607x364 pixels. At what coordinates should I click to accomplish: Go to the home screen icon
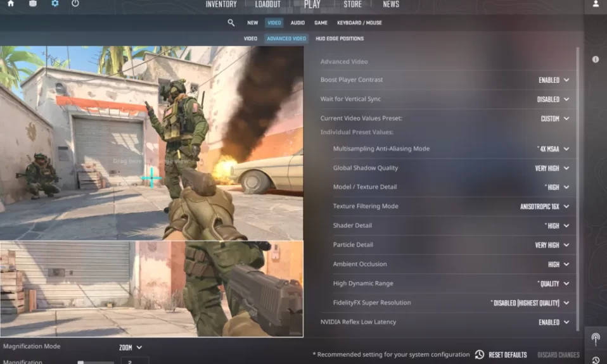pos(11,3)
